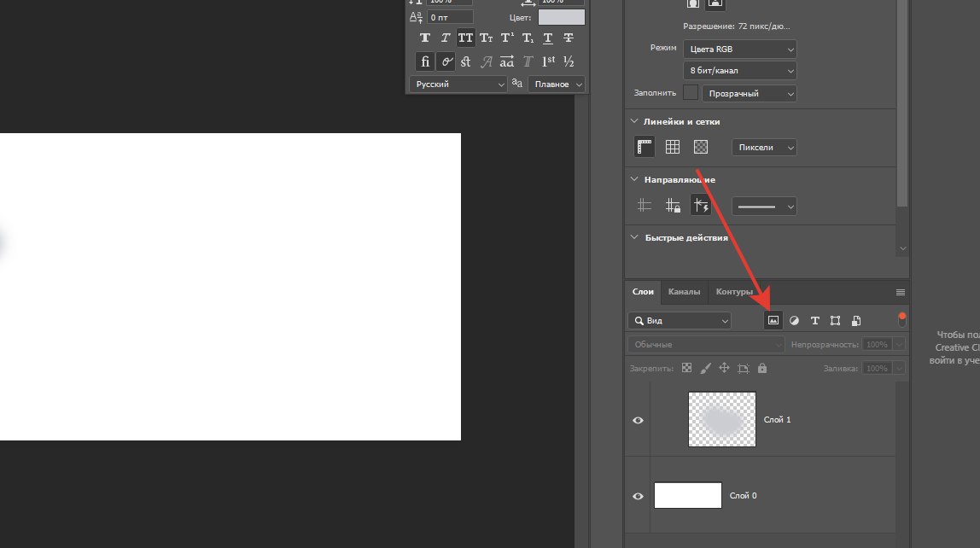
Task: Lock layer position icon
Action: pos(725,368)
